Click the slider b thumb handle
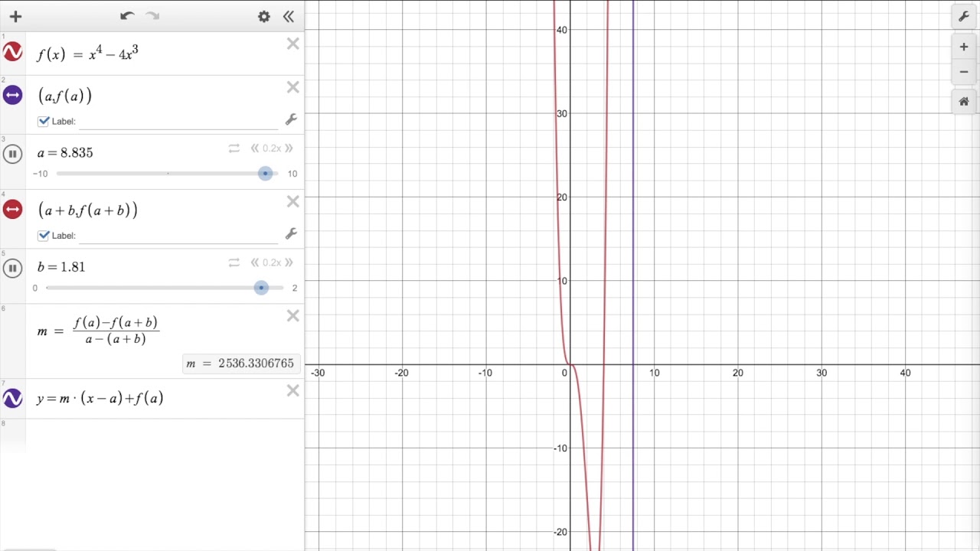 pos(261,288)
